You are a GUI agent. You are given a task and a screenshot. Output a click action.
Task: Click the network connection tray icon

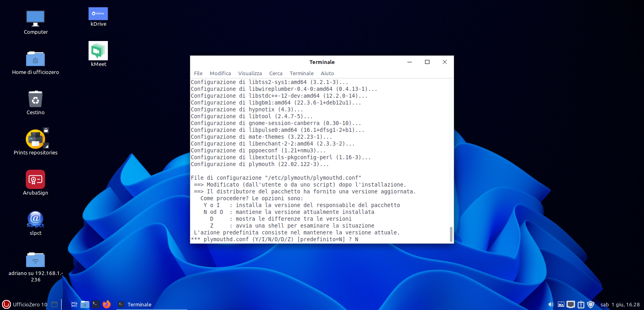[x=571, y=304]
